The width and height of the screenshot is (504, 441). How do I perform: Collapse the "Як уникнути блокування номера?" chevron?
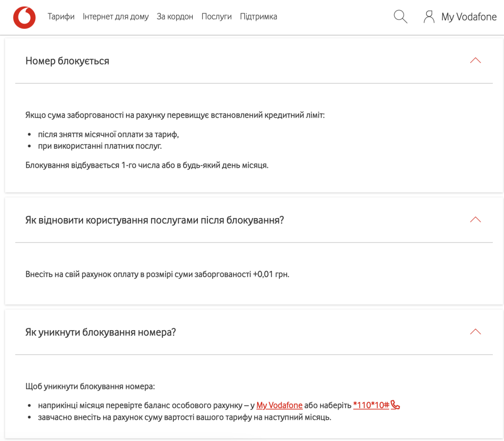click(475, 332)
